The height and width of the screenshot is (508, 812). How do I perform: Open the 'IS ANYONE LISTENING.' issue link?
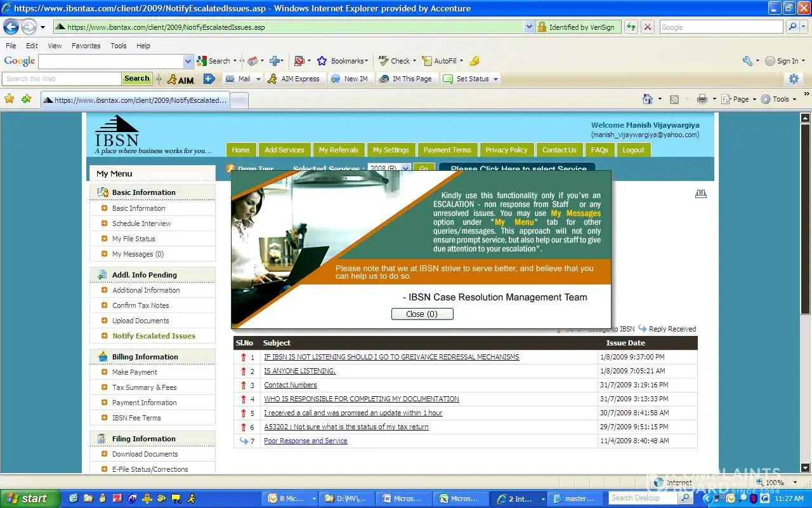tap(299, 371)
